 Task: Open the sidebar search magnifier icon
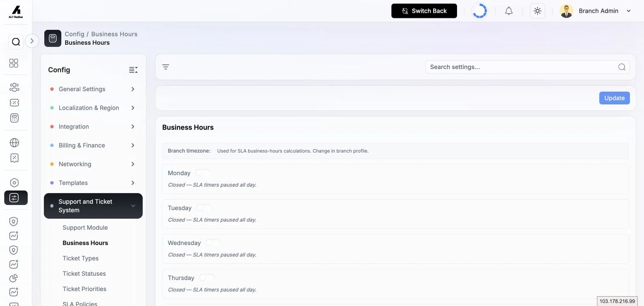click(16, 42)
